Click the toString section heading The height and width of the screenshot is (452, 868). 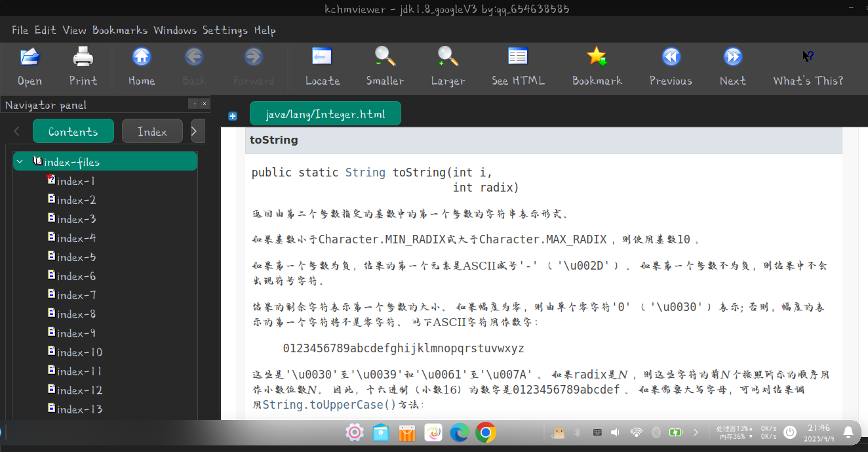click(273, 140)
